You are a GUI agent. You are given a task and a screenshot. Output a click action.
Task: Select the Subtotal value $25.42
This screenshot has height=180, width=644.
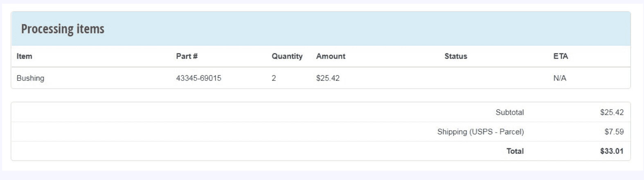[x=612, y=112]
